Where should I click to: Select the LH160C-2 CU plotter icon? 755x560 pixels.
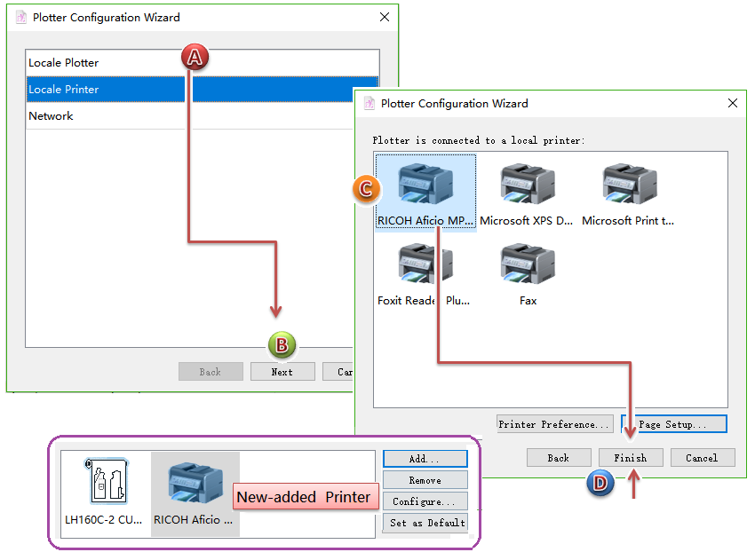pyautogui.click(x=104, y=484)
